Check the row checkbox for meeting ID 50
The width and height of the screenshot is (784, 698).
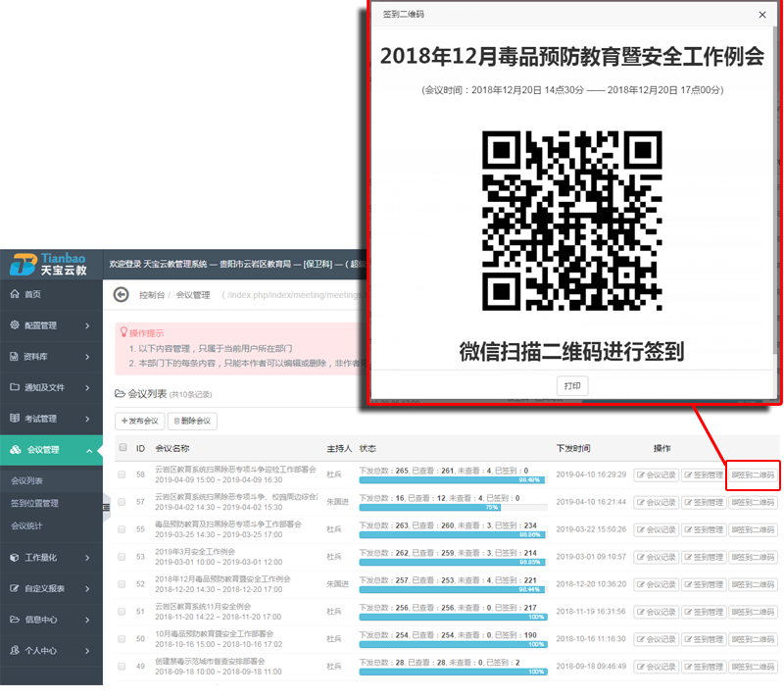pos(122,639)
